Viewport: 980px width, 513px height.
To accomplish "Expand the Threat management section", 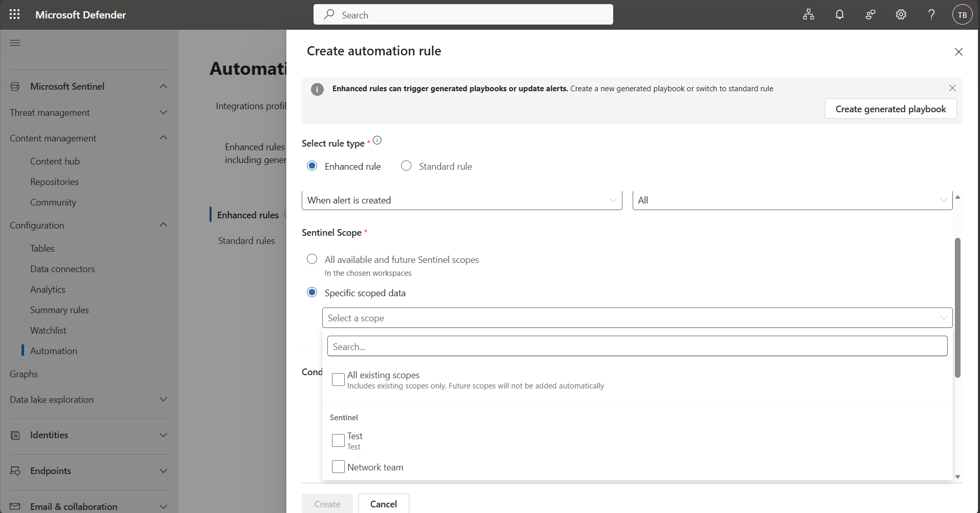I will tap(163, 112).
